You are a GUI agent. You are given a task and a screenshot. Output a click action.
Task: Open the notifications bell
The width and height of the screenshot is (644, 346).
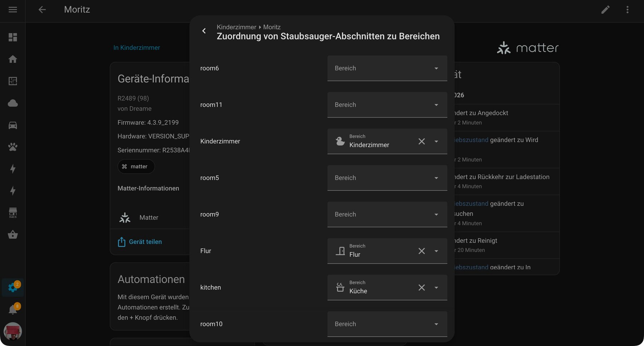coord(13,310)
